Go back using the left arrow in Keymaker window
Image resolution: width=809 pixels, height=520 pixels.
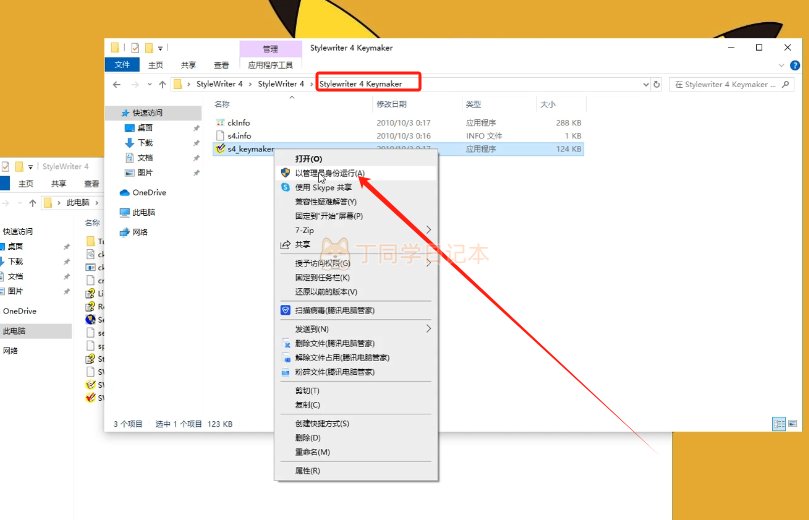tap(117, 85)
